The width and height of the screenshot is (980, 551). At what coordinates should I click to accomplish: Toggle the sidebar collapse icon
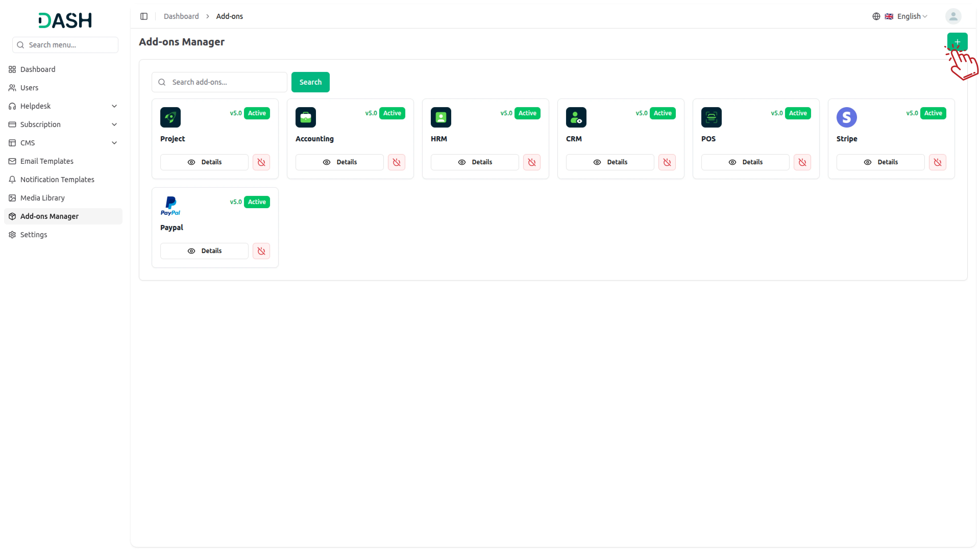(x=144, y=16)
